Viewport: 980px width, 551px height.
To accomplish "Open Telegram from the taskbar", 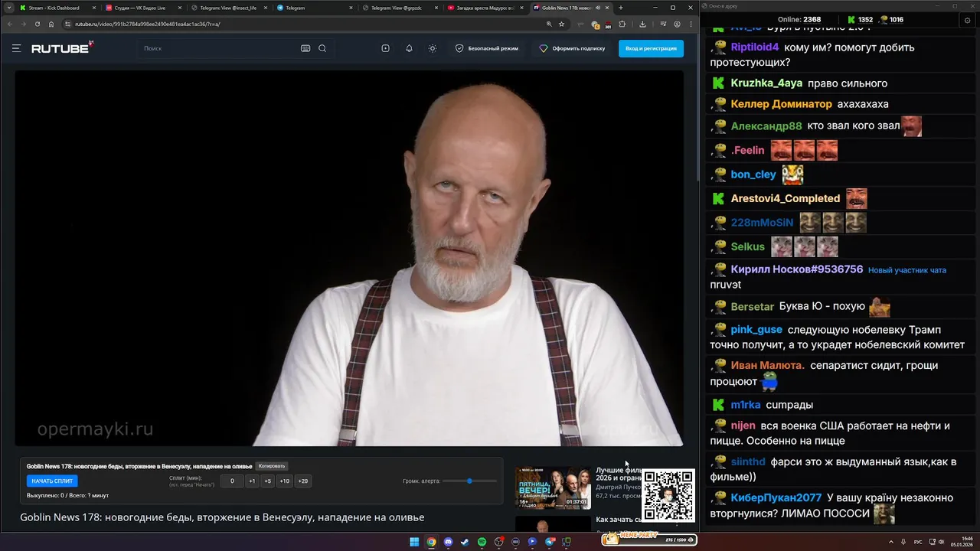I will coord(550,542).
